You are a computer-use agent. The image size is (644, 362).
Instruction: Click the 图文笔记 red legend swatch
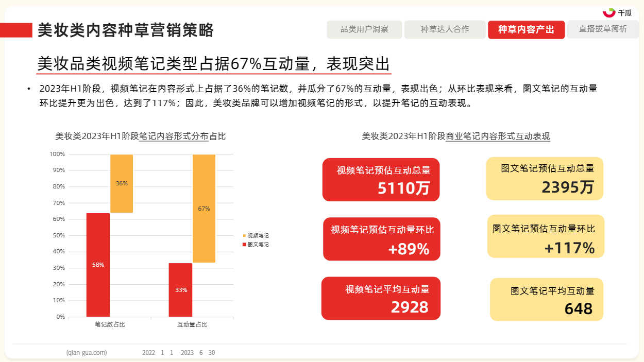click(x=244, y=245)
